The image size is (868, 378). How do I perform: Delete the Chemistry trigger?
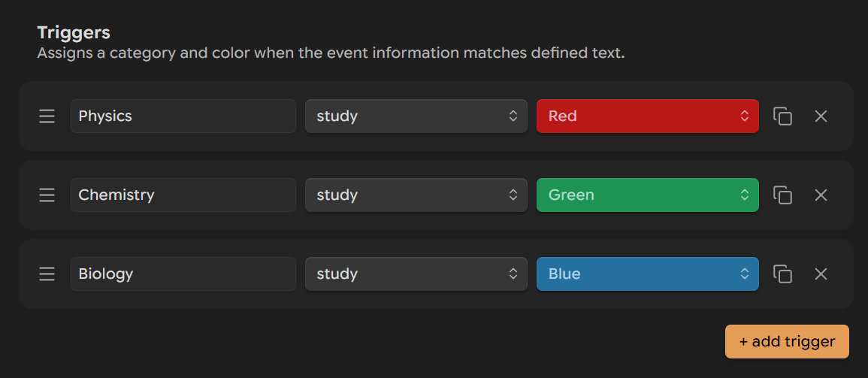(821, 195)
